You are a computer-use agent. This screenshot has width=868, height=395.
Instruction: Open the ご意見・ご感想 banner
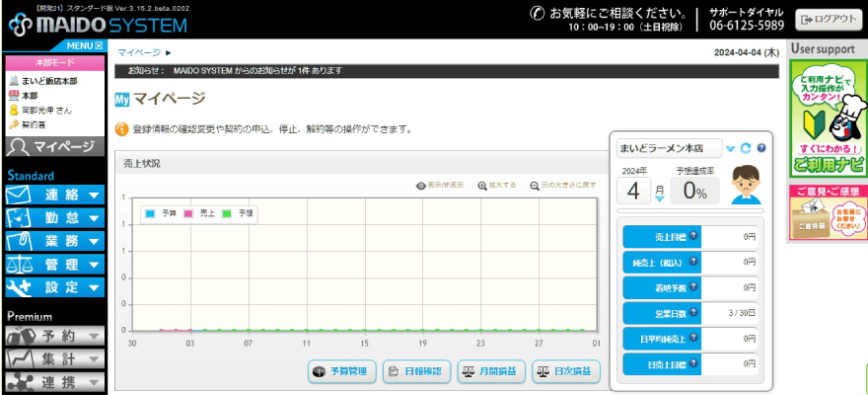[x=829, y=212]
